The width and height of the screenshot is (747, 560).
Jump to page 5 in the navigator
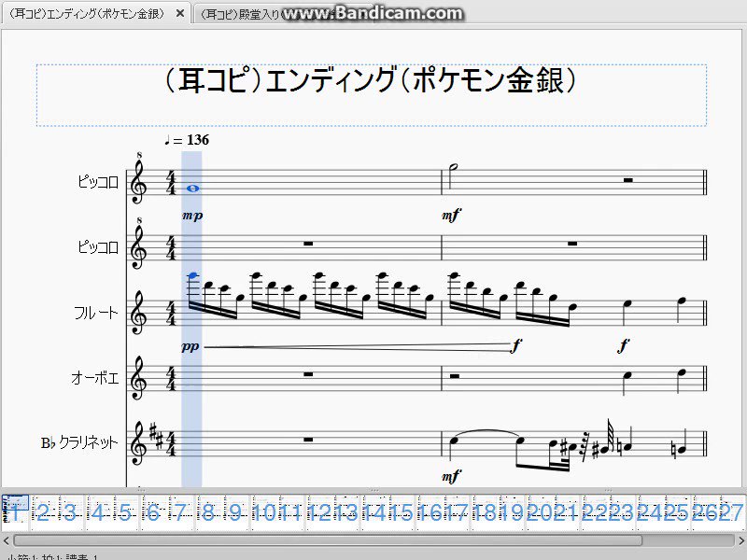coord(125,512)
